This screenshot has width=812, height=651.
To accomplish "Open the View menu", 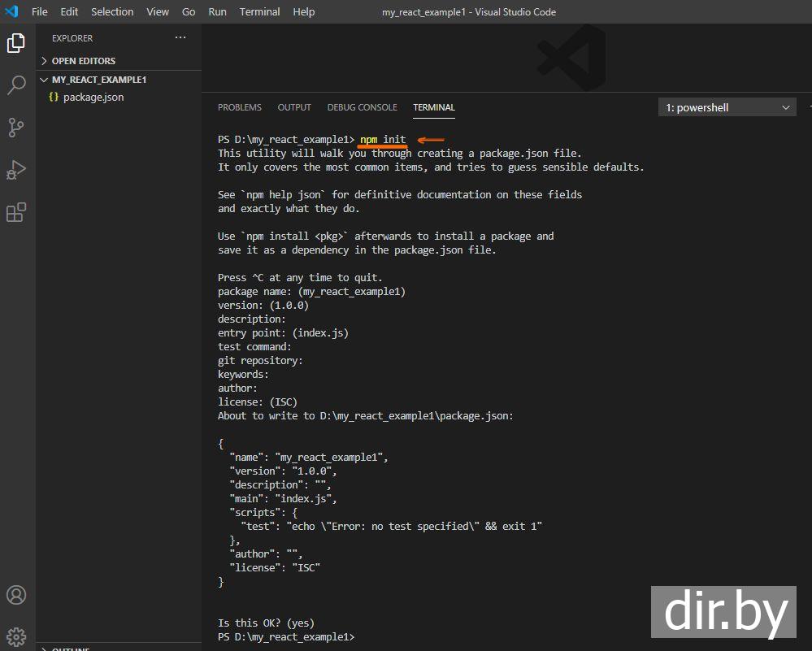I will (158, 12).
